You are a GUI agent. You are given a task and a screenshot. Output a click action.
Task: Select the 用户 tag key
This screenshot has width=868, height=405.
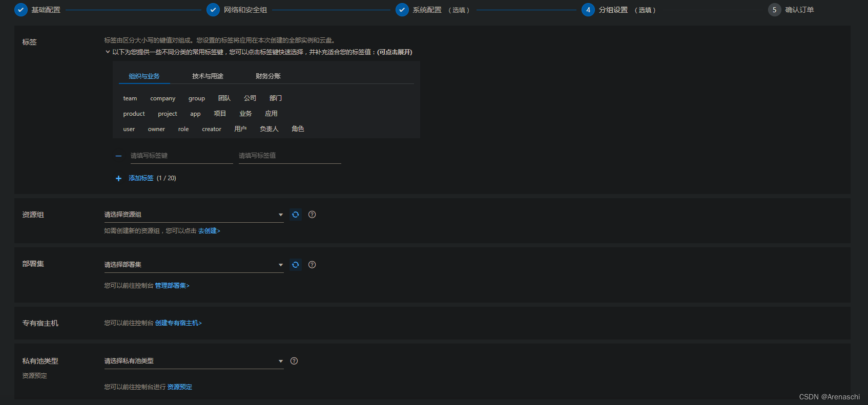pos(240,129)
